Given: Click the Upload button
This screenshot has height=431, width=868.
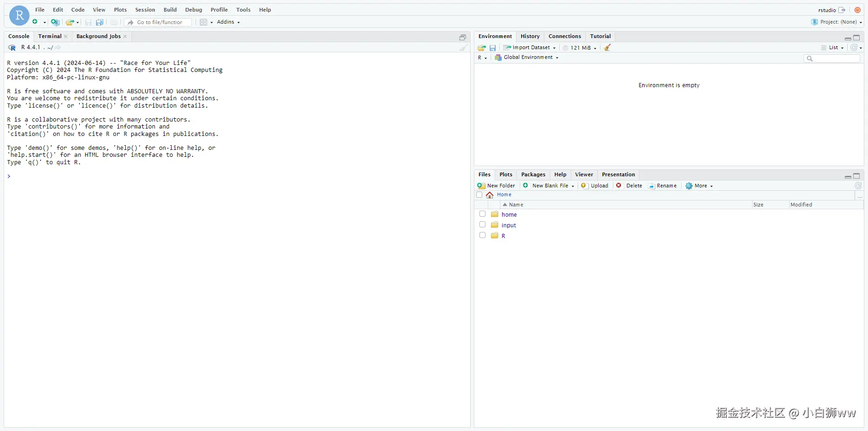Looking at the screenshot, I should click(x=594, y=186).
